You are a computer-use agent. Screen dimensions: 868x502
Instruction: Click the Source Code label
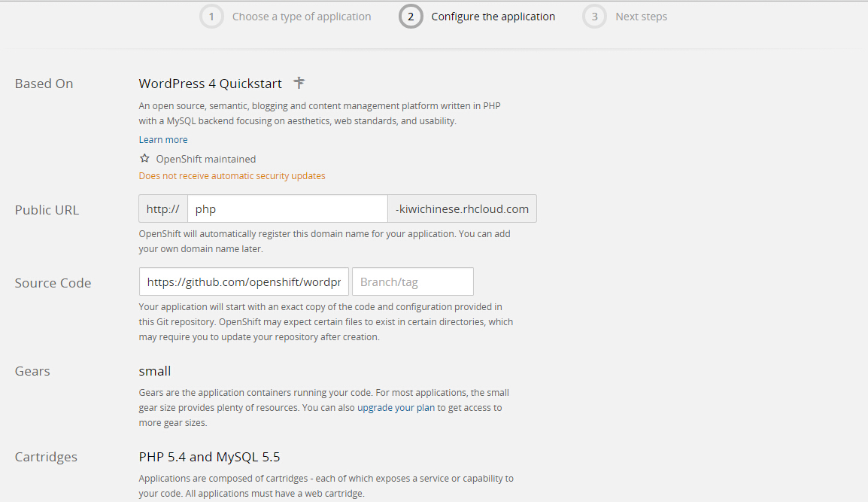click(x=53, y=283)
